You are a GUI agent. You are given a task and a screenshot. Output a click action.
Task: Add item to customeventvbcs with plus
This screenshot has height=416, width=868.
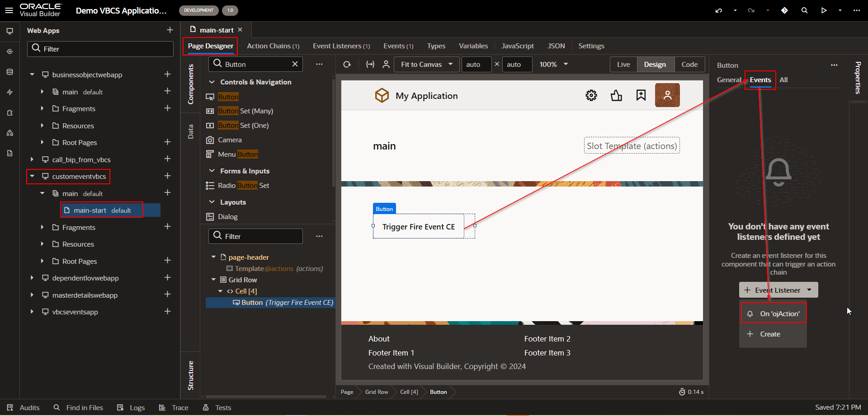click(x=167, y=176)
